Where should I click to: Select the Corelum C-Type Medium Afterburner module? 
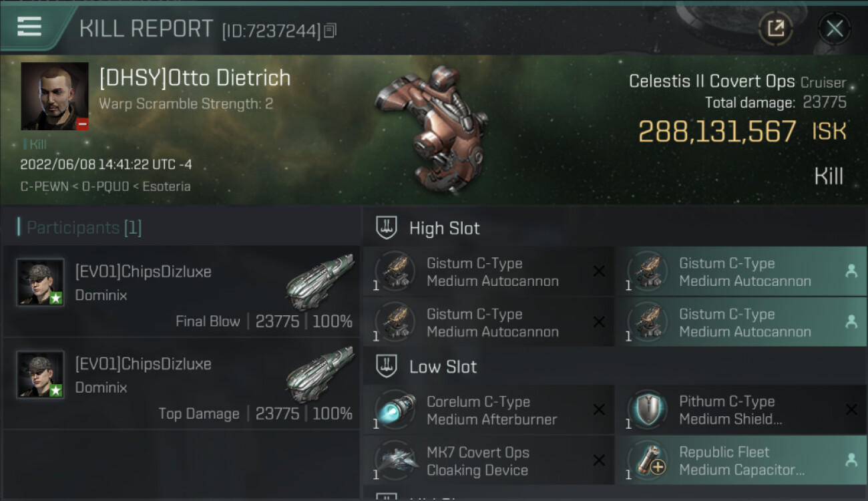(489, 410)
